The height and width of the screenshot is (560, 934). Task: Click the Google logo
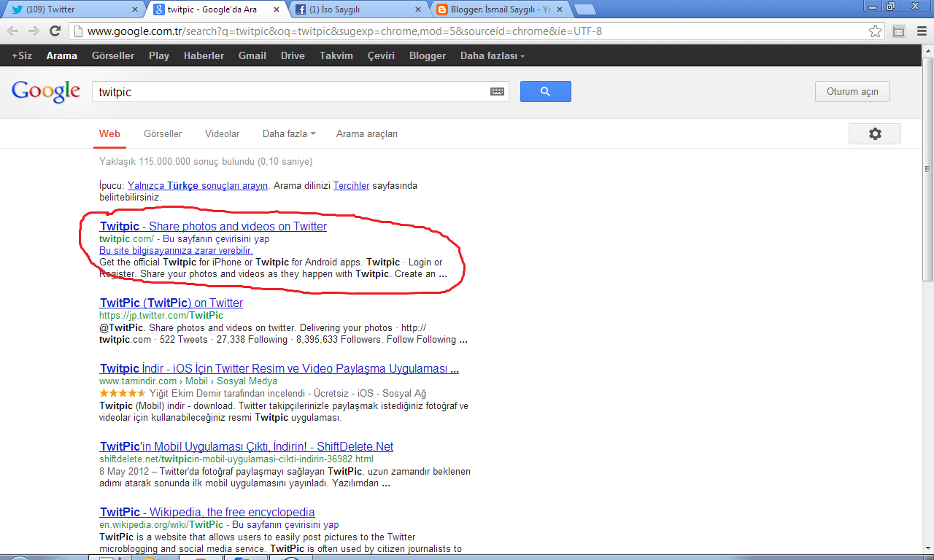click(46, 91)
